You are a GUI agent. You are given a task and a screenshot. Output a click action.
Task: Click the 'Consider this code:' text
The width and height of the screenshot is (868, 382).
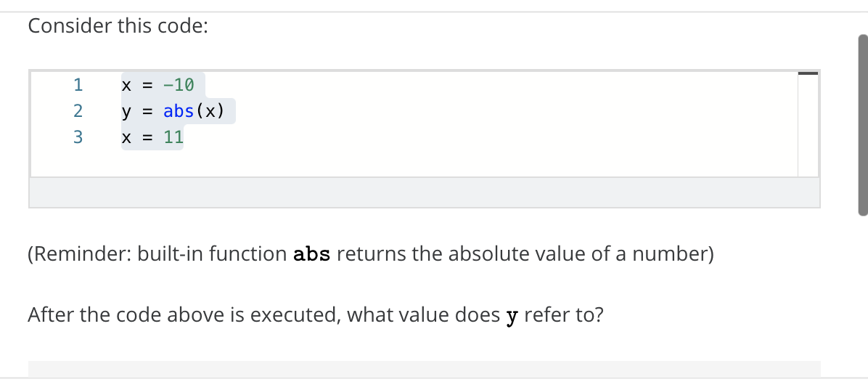pos(118,26)
